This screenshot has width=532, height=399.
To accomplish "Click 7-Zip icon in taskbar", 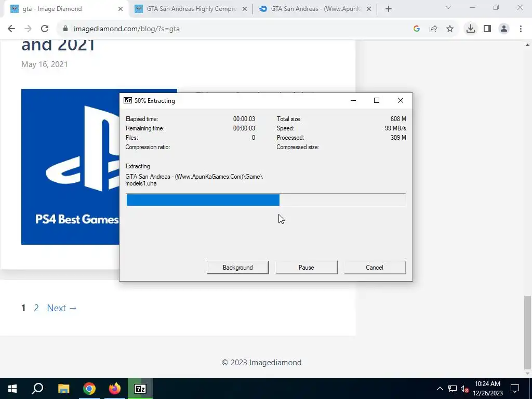I will 140,389.
